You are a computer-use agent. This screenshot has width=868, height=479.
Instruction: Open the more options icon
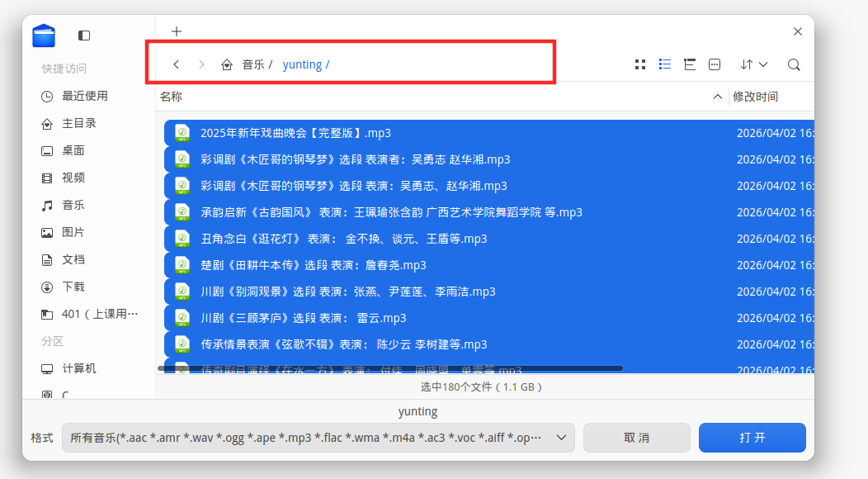pyautogui.click(x=715, y=64)
